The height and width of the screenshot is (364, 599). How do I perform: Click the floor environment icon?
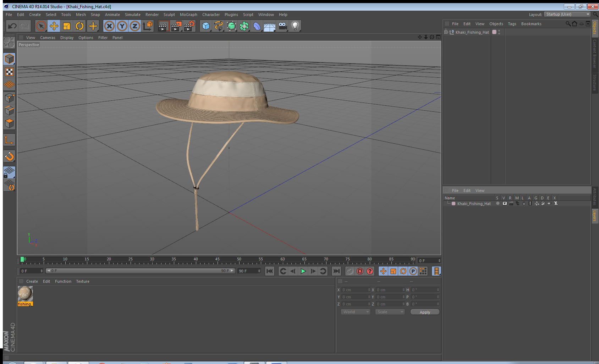point(270,27)
